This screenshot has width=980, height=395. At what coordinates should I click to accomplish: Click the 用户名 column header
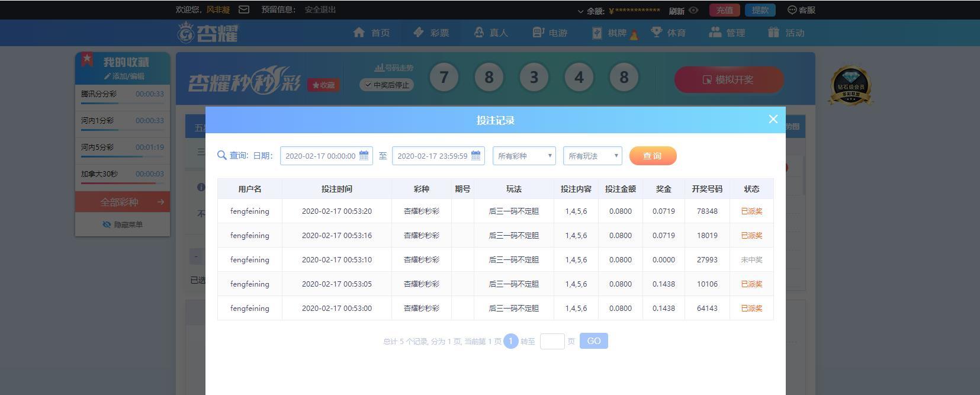tap(250, 189)
